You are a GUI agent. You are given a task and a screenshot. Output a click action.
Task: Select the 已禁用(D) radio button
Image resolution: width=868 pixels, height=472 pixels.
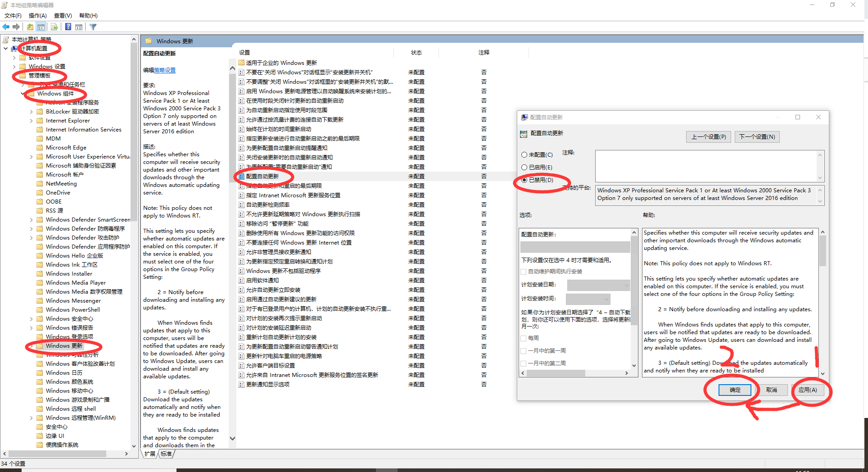pyautogui.click(x=524, y=180)
